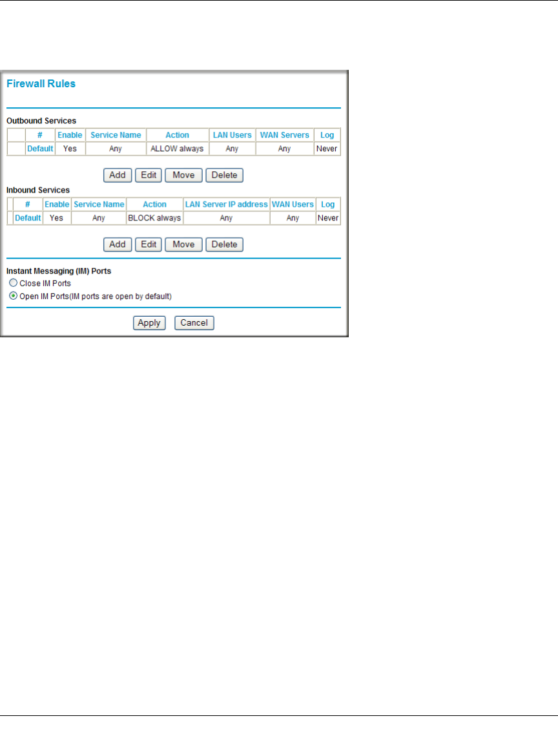Click the Inbound 'WAN Users' column header

pos(293,204)
